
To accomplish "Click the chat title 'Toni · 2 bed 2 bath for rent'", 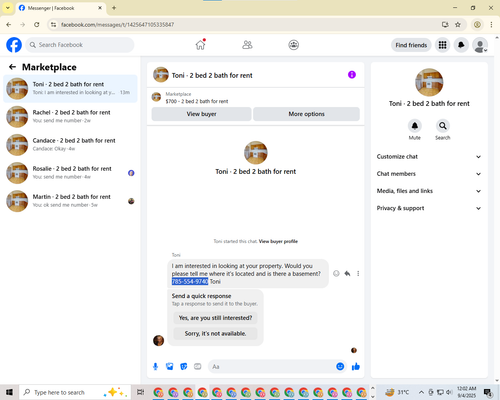I will coord(212,75).
